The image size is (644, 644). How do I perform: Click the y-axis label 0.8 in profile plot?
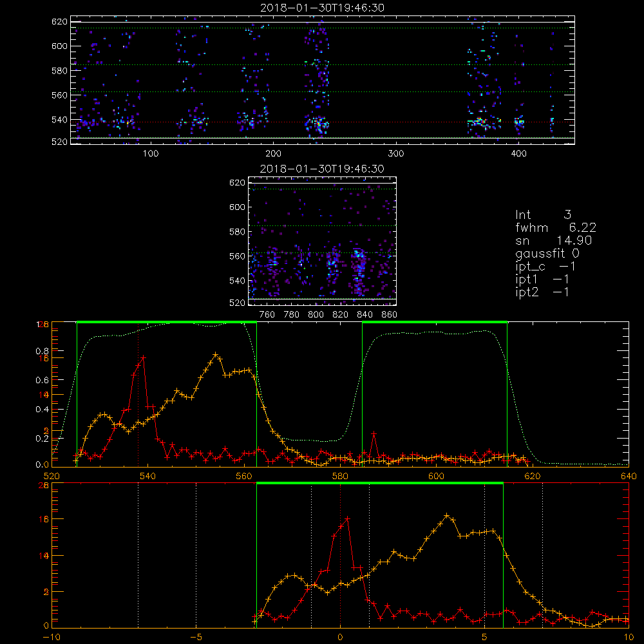43,351
